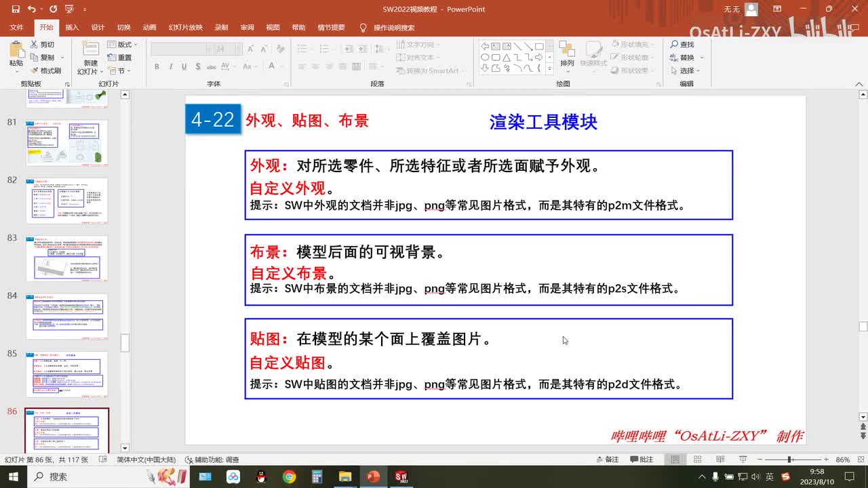Image resolution: width=868 pixels, height=488 pixels.
Task: Toggle underline formatting
Action: (x=184, y=66)
